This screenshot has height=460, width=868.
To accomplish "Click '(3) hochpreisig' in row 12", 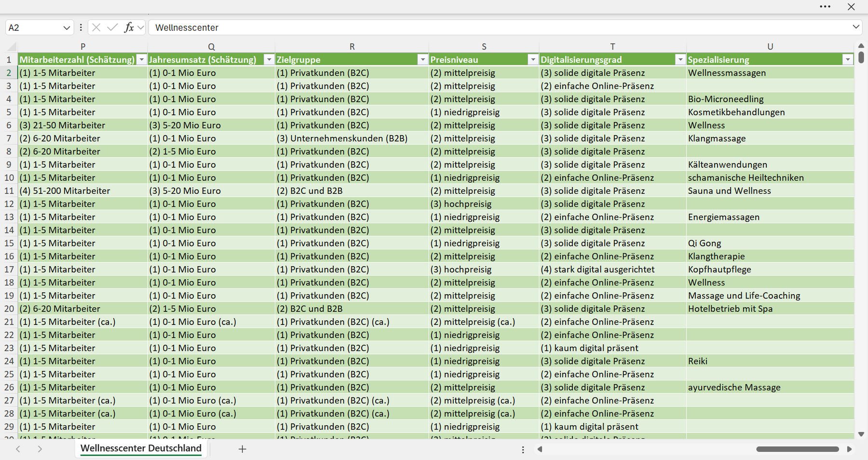I will click(484, 204).
